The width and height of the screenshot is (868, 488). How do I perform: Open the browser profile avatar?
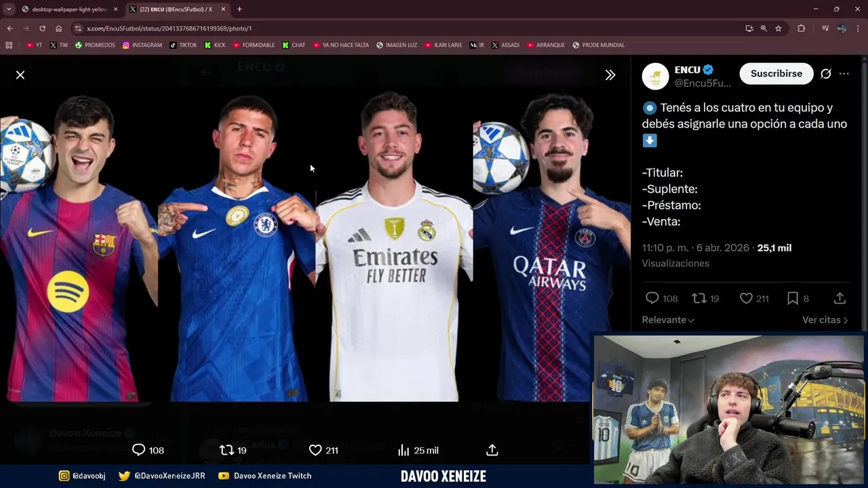(842, 28)
